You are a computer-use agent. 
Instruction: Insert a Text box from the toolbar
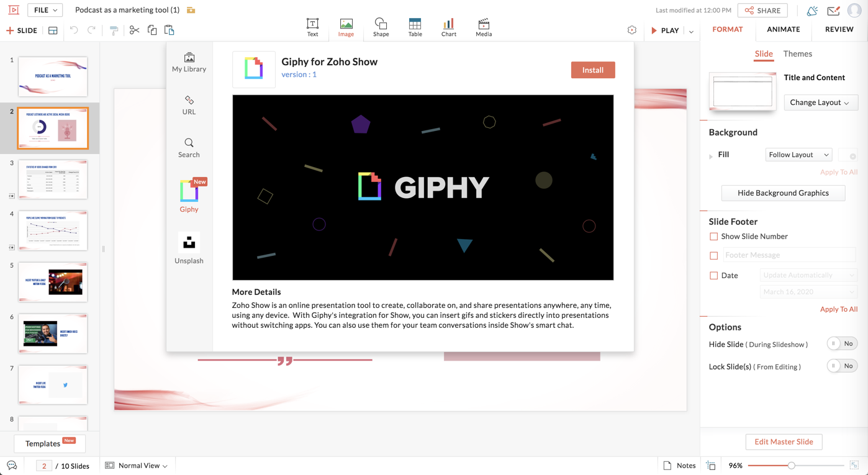[x=312, y=27]
